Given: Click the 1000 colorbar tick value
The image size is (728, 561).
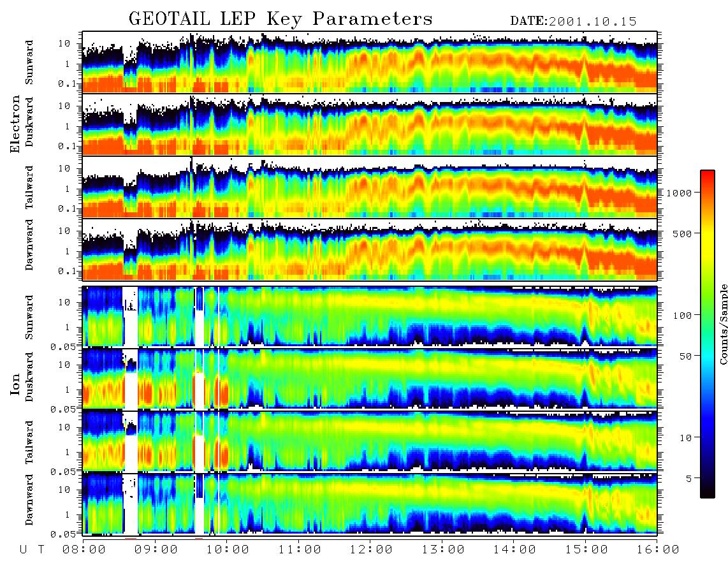Looking at the screenshot, I should [680, 193].
